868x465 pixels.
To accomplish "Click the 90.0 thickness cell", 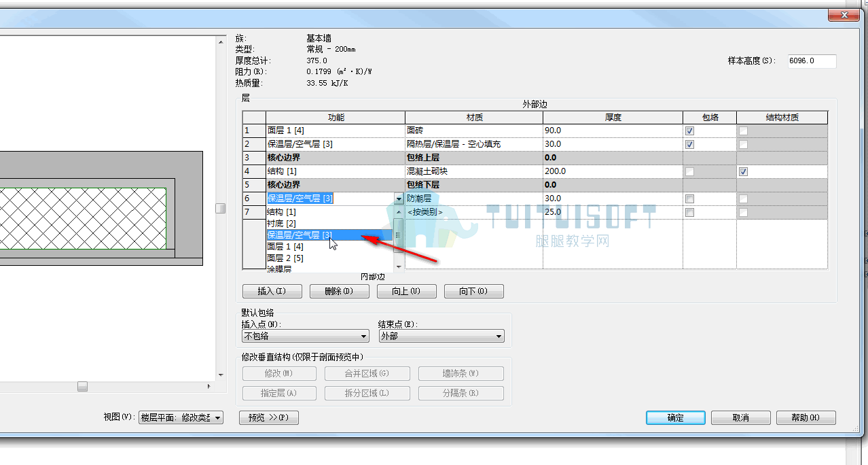I will coord(613,131).
